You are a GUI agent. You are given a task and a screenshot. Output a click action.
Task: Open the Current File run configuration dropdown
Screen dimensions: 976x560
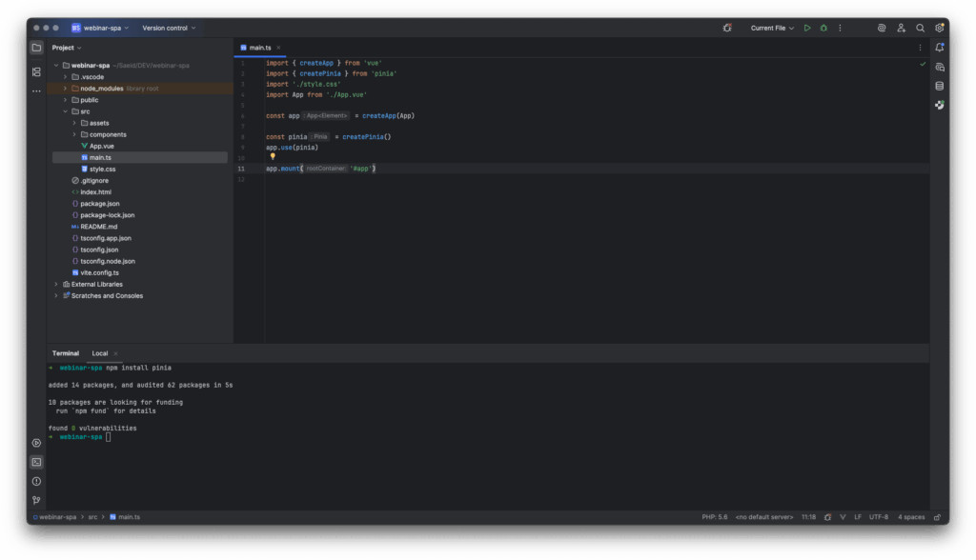click(x=772, y=28)
